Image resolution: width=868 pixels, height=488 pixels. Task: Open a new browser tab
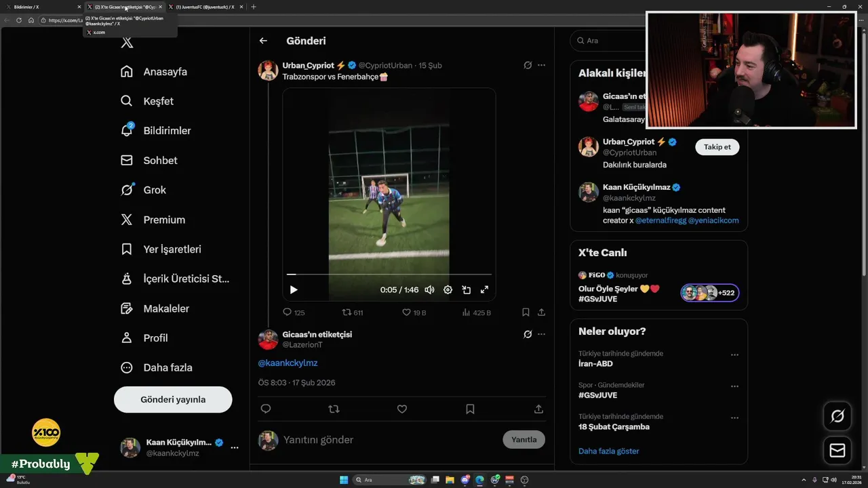(x=254, y=7)
